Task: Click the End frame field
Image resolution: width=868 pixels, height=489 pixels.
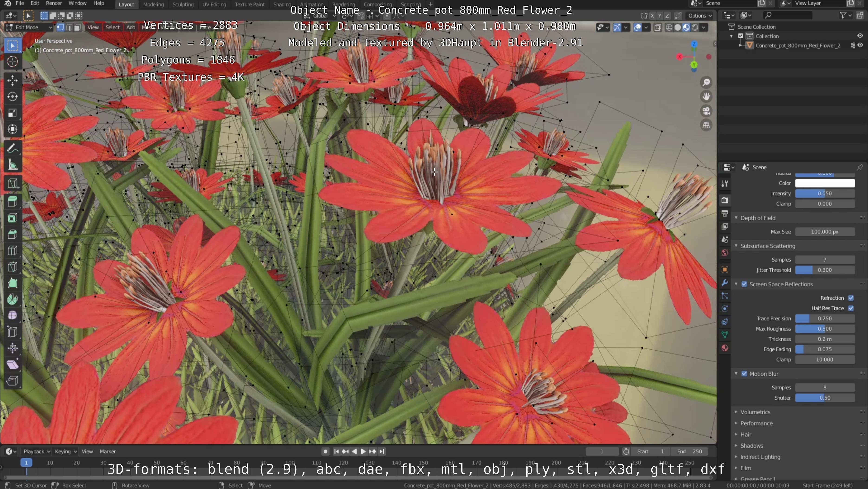Action: coord(690,452)
